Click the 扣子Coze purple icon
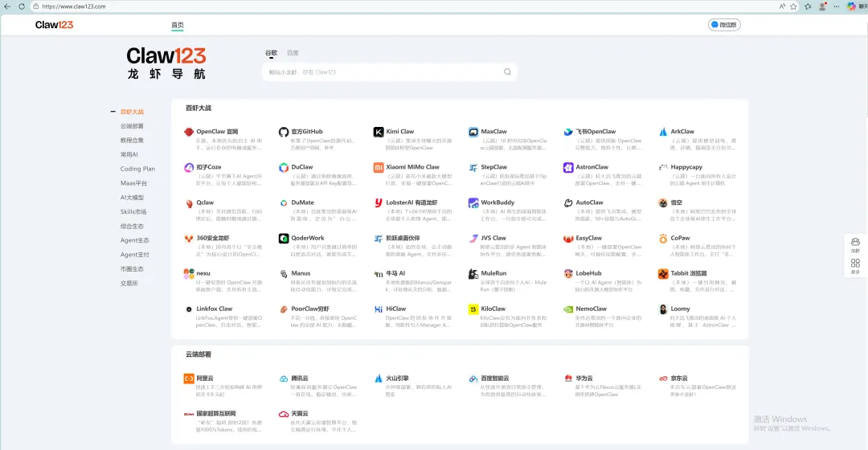The width and height of the screenshot is (868, 450). 189,167
